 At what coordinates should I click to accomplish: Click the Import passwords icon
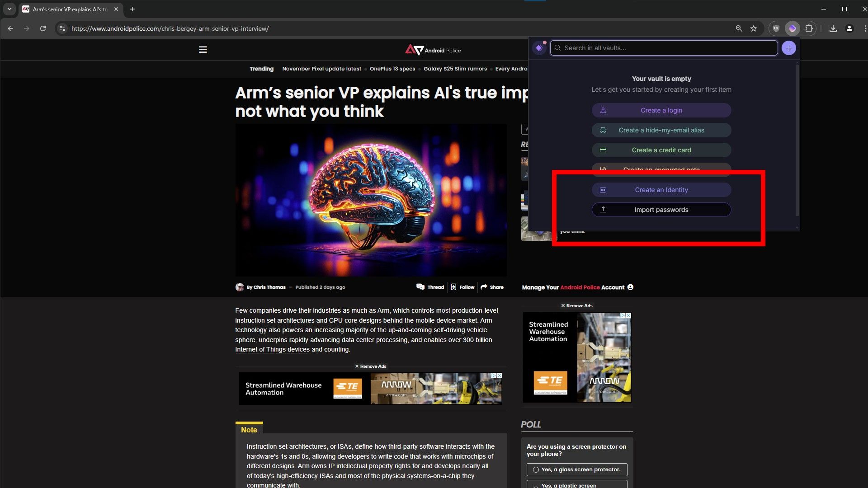(604, 209)
